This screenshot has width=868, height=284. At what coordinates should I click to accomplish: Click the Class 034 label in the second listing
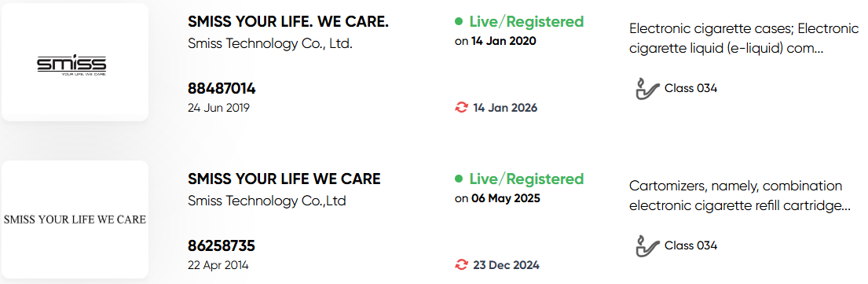pos(690,245)
